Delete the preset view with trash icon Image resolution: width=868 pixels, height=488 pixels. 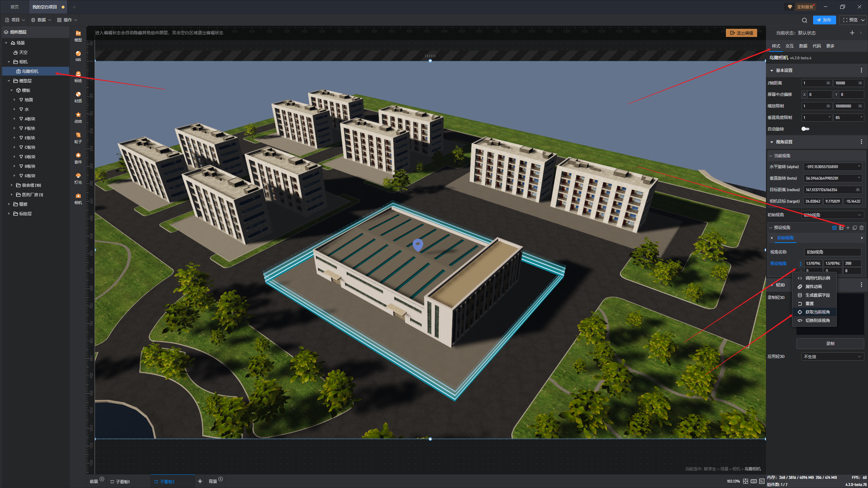[862, 228]
